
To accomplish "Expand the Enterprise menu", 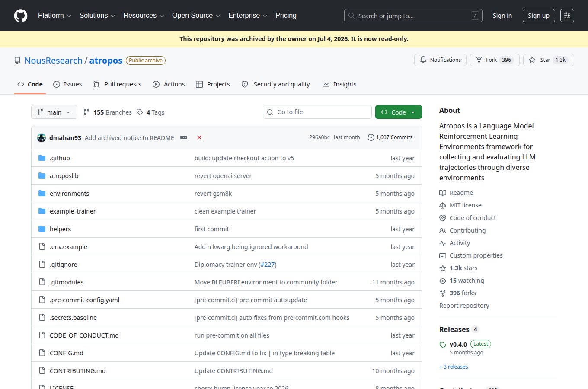I will [x=248, y=16].
